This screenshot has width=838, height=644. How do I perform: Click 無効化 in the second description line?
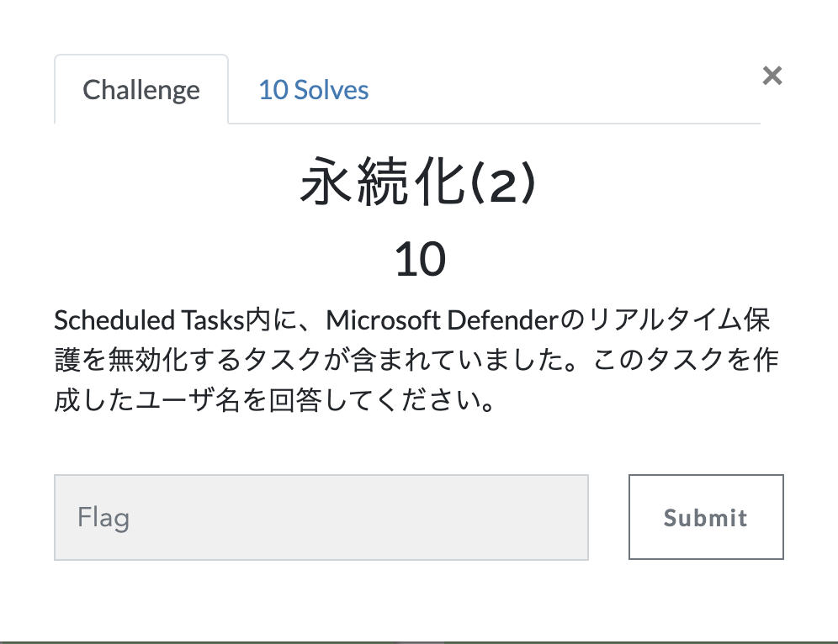(x=147, y=360)
